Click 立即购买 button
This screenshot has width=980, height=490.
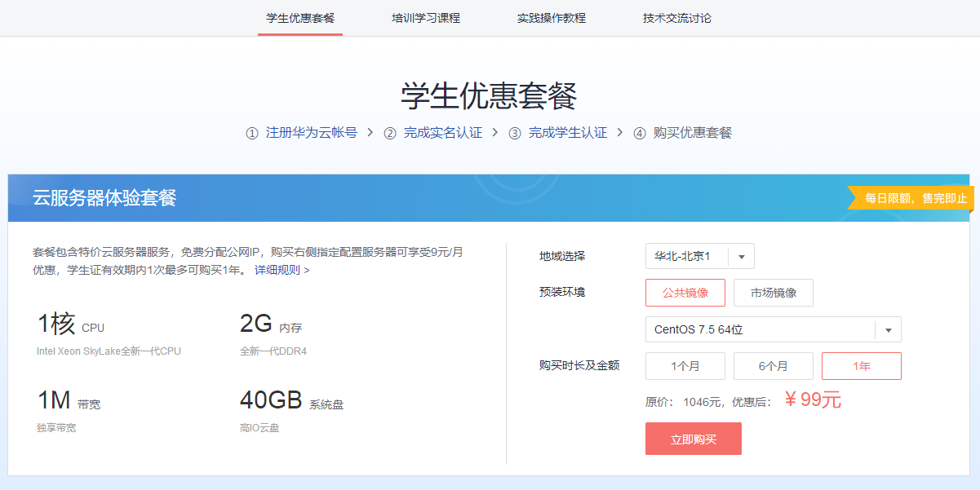(x=694, y=439)
